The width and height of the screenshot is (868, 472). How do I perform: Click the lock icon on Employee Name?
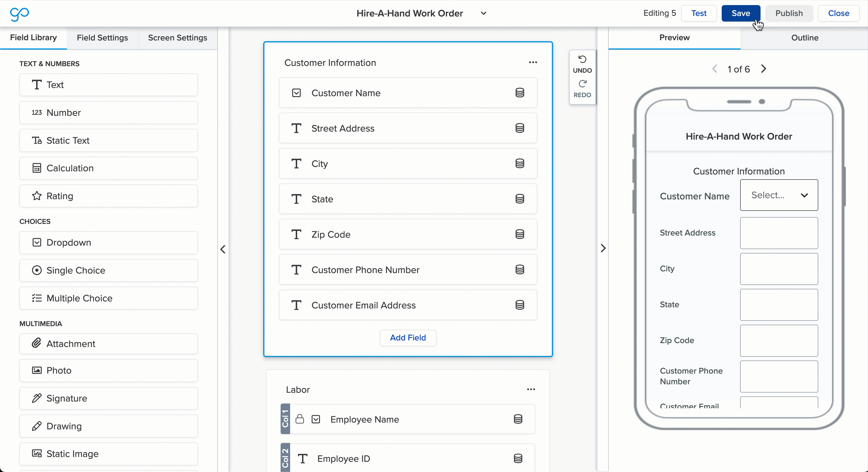point(300,419)
